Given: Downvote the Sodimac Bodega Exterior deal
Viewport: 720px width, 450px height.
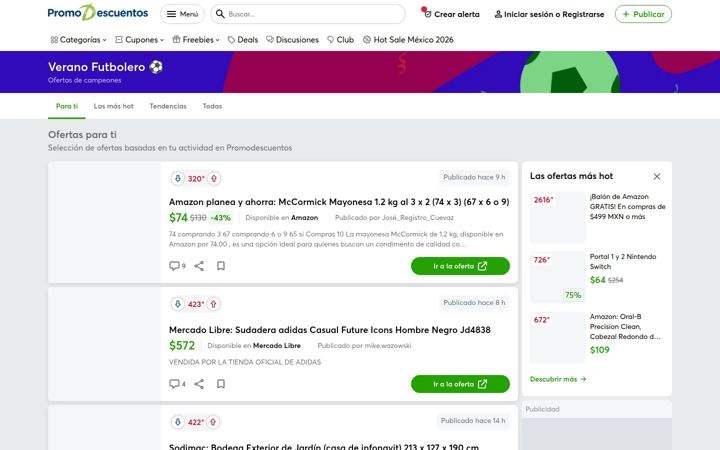Looking at the screenshot, I should (x=178, y=422).
